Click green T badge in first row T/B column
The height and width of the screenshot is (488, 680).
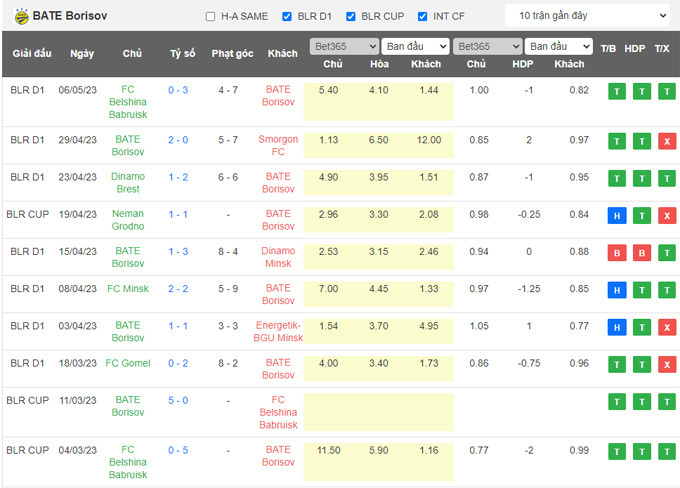pos(616,91)
